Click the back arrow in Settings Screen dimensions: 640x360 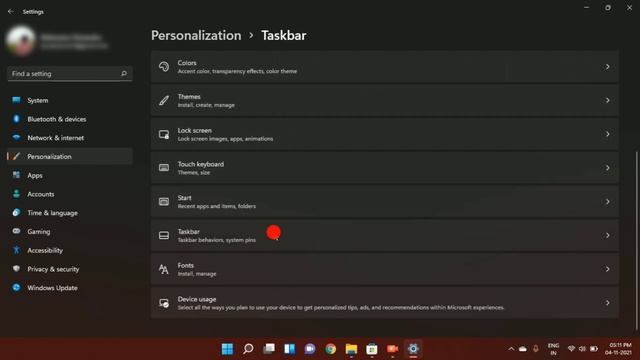coord(11,12)
